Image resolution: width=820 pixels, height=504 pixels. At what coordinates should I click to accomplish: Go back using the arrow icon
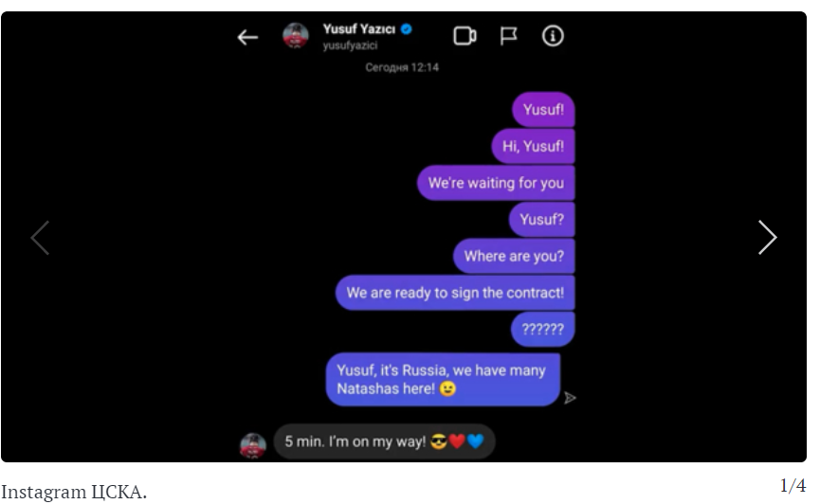[247, 38]
